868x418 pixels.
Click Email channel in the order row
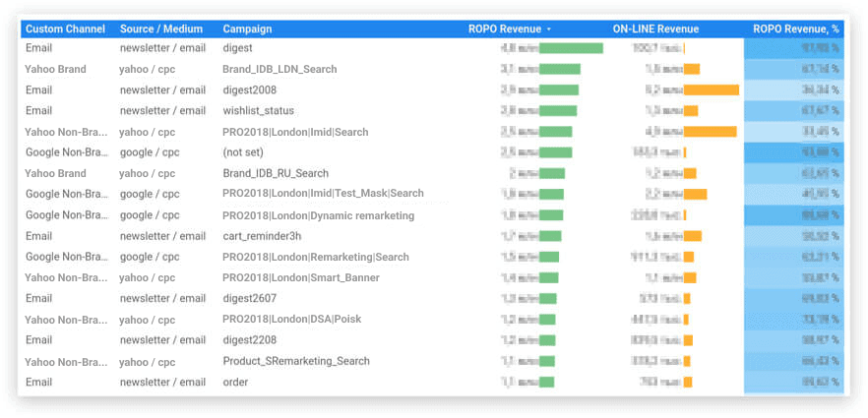[x=38, y=382]
